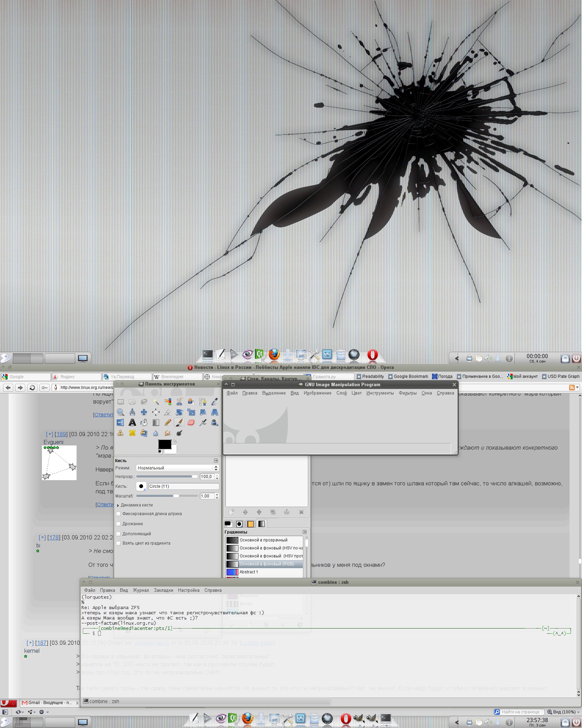Viewport: 582px width, 728px height.
Task: Select the Paths pen tool
Action: point(203,401)
